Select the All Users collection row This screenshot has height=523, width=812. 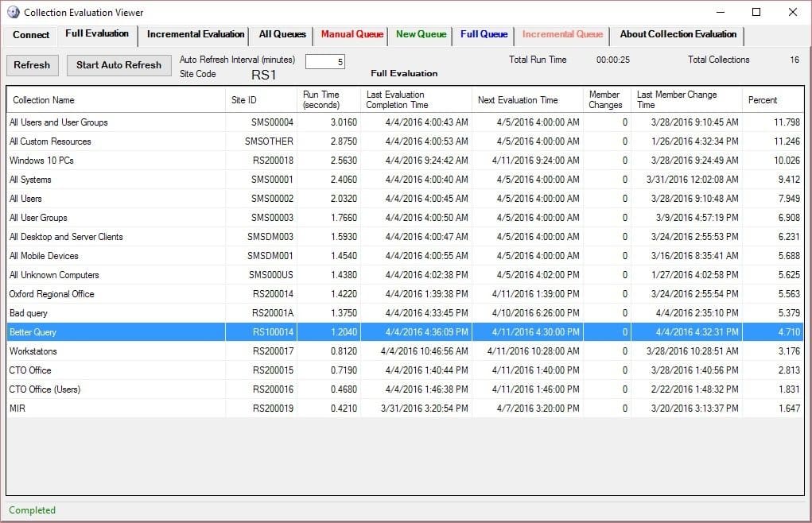click(x=405, y=199)
